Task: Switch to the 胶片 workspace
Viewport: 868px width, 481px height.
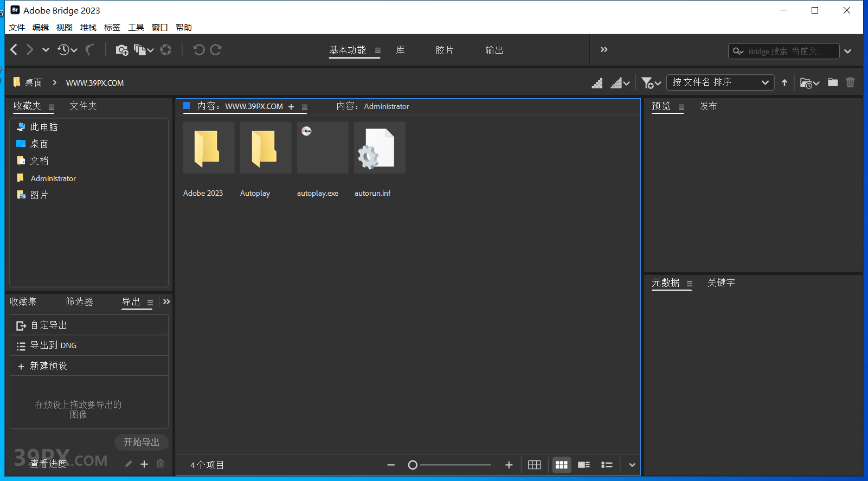Action: [x=445, y=50]
